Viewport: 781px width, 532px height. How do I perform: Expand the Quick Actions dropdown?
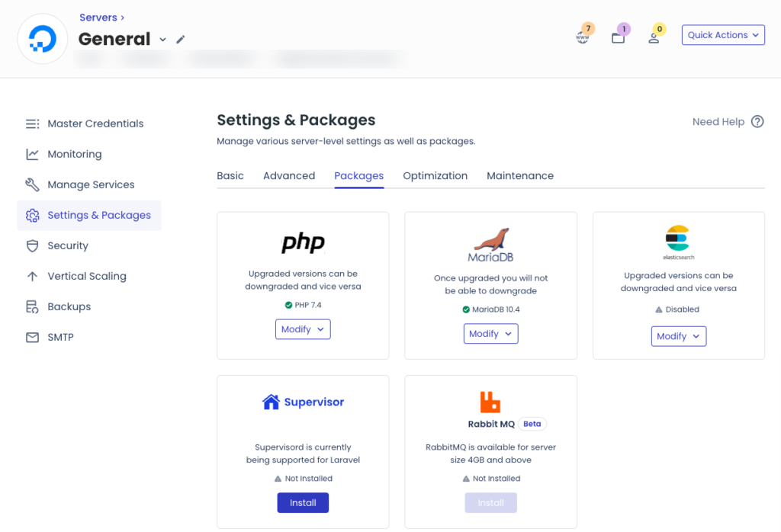723,35
